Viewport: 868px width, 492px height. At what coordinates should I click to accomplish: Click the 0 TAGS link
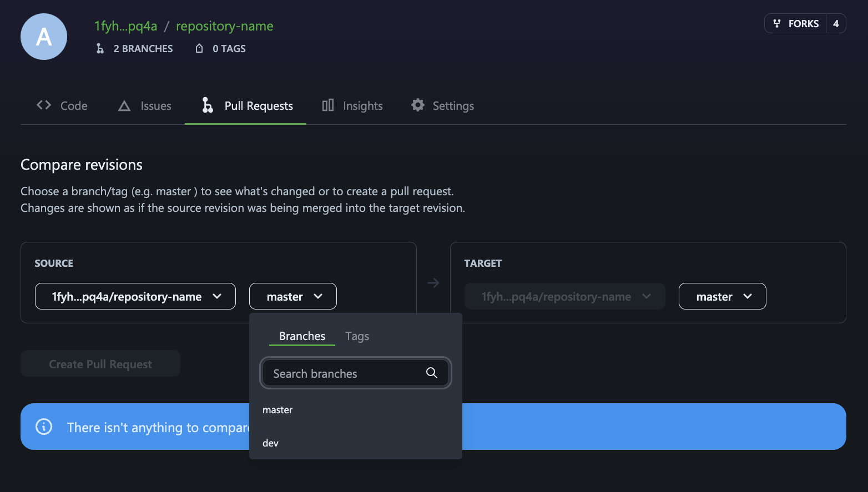(220, 49)
